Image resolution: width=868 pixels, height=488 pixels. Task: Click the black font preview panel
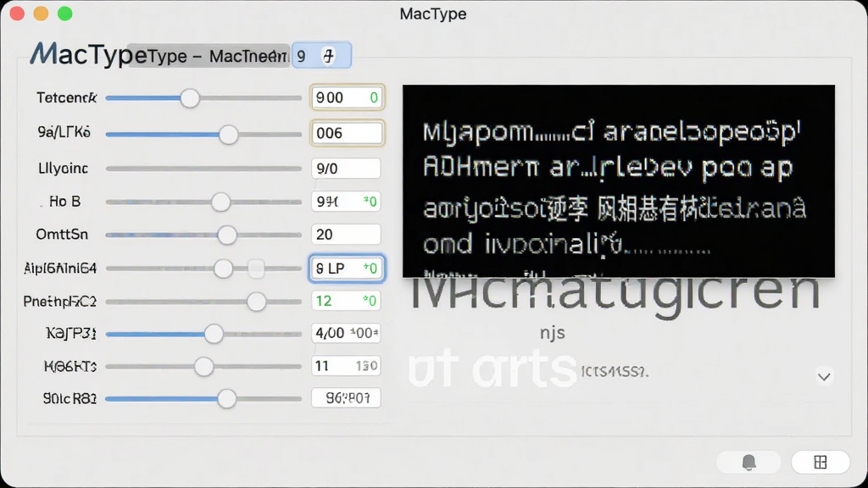(x=618, y=181)
